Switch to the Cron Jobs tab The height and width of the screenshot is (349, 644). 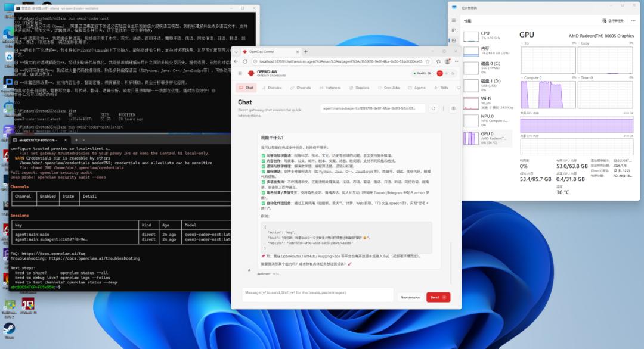tap(389, 88)
